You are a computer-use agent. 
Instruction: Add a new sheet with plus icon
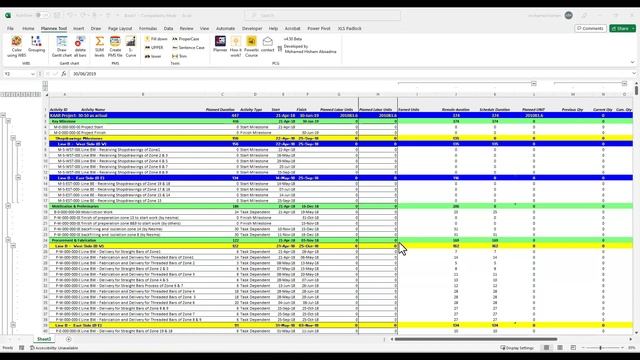point(69,339)
